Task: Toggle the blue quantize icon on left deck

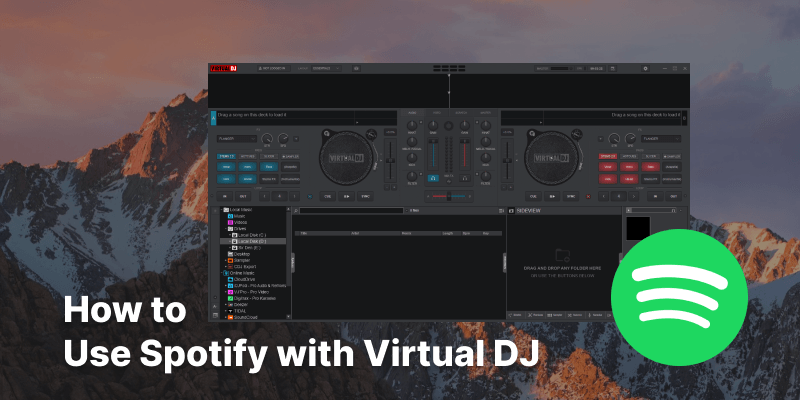Action: pyautogui.click(x=309, y=196)
